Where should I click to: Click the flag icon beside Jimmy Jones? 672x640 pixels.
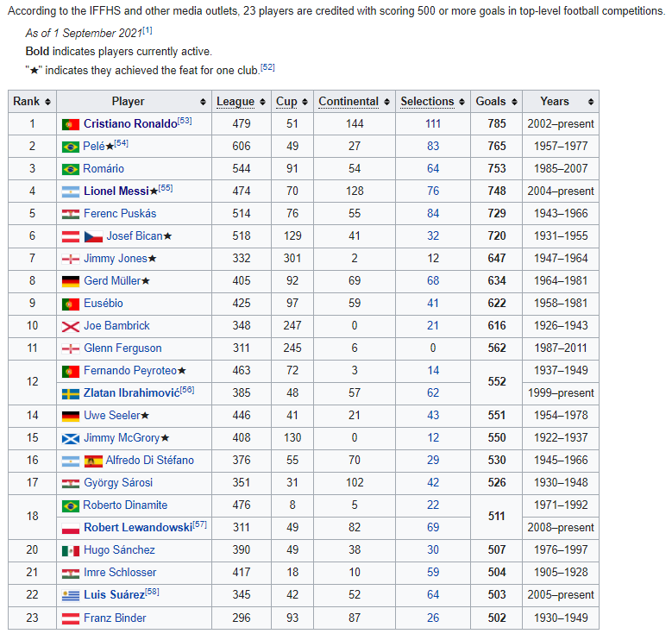(70, 259)
